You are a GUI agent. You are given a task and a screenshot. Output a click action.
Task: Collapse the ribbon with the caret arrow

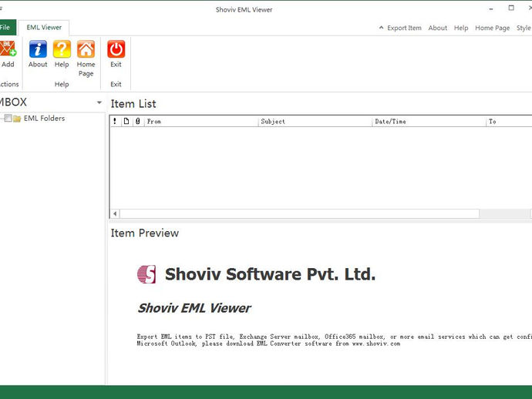382,28
